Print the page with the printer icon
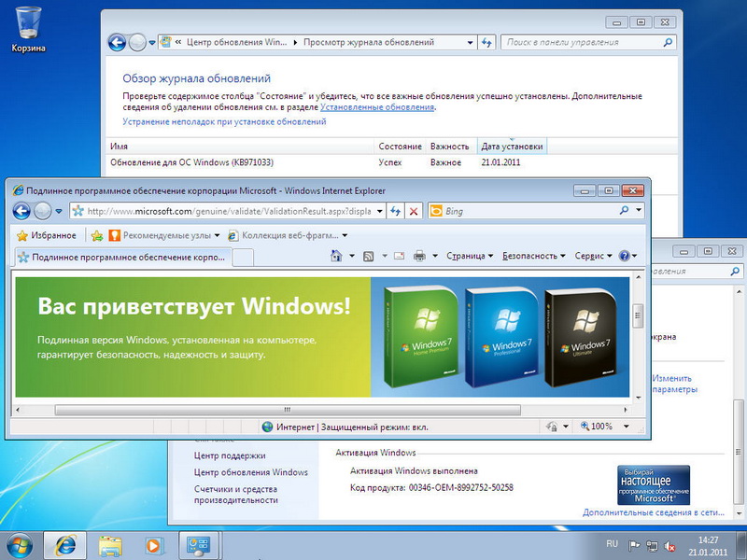Viewport: 747px width, 560px height. coord(419,256)
